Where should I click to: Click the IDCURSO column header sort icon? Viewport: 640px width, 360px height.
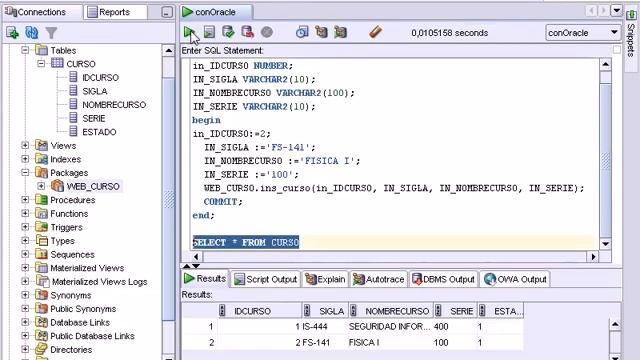coord(222,311)
